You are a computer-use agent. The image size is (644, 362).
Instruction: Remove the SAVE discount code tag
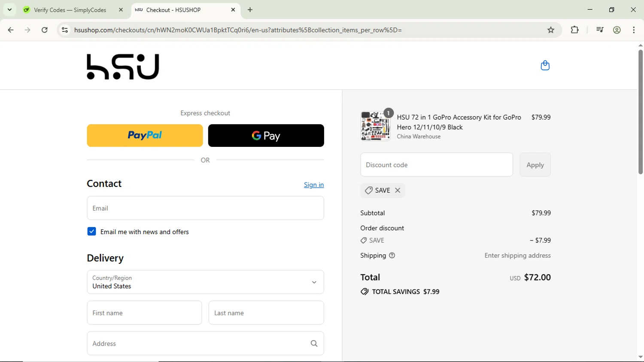point(398,190)
